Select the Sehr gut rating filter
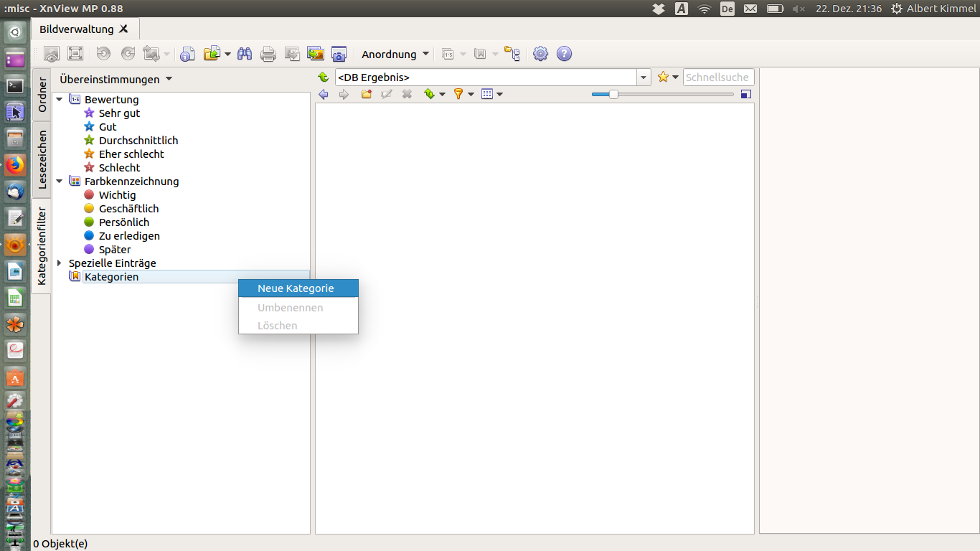Image resolution: width=980 pixels, height=551 pixels. click(119, 113)
